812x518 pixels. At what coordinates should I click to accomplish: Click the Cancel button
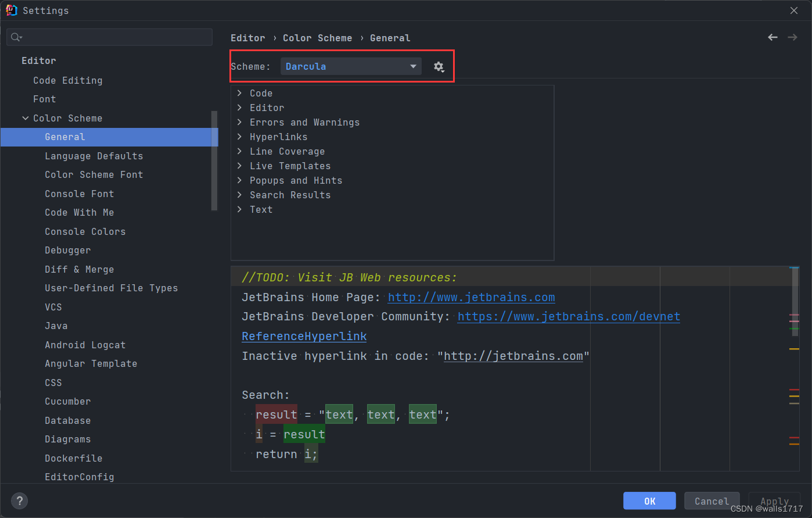(x=712, y=501)
